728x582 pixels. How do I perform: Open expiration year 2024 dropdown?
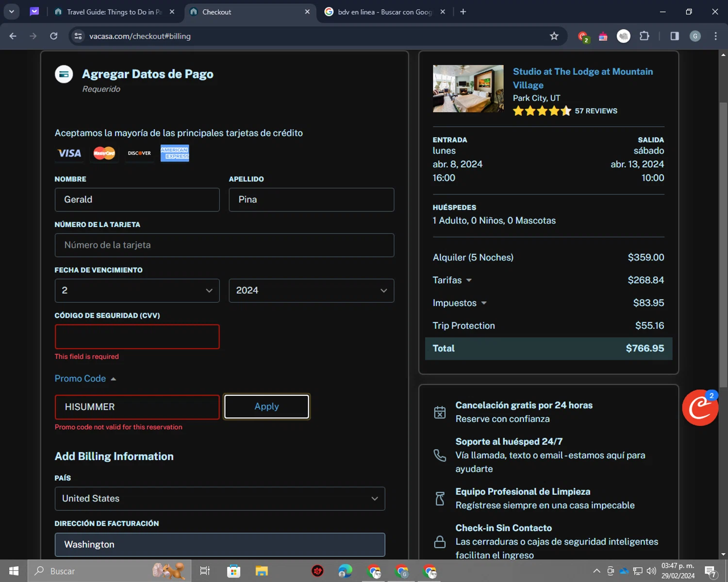pos(311,291)
